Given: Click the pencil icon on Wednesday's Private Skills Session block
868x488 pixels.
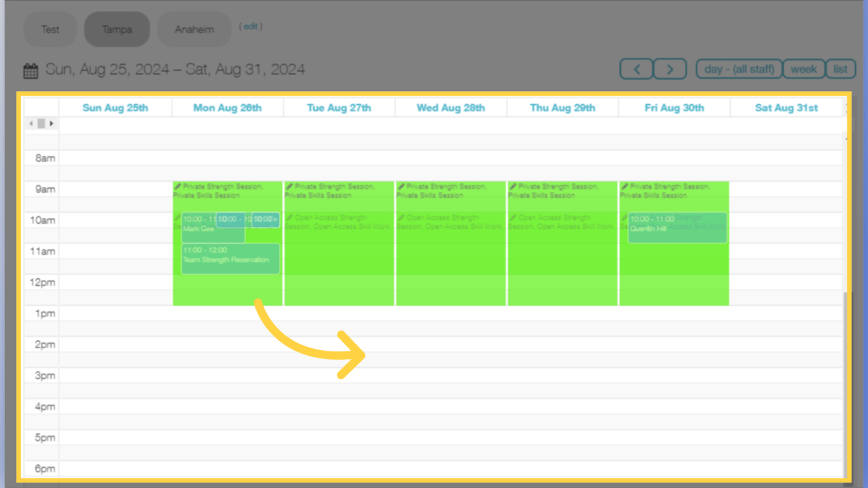Looking at the screenshot, I should click(400, 186).
